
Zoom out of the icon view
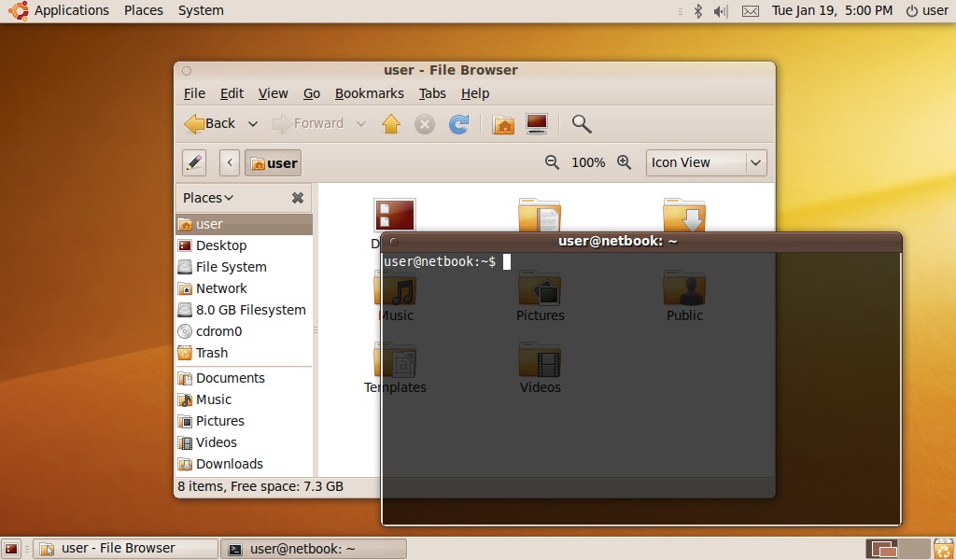552,162
